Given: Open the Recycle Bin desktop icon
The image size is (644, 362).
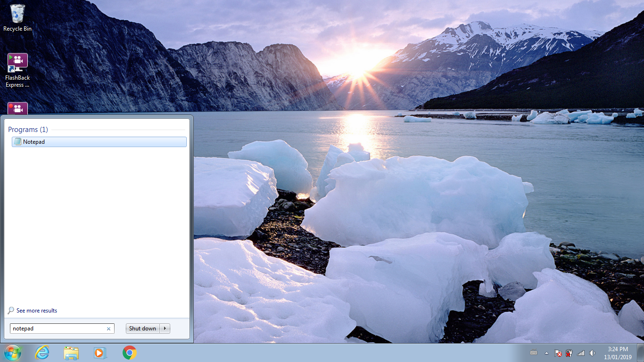Looking at the screenshot, I should (x=17, y=17).
